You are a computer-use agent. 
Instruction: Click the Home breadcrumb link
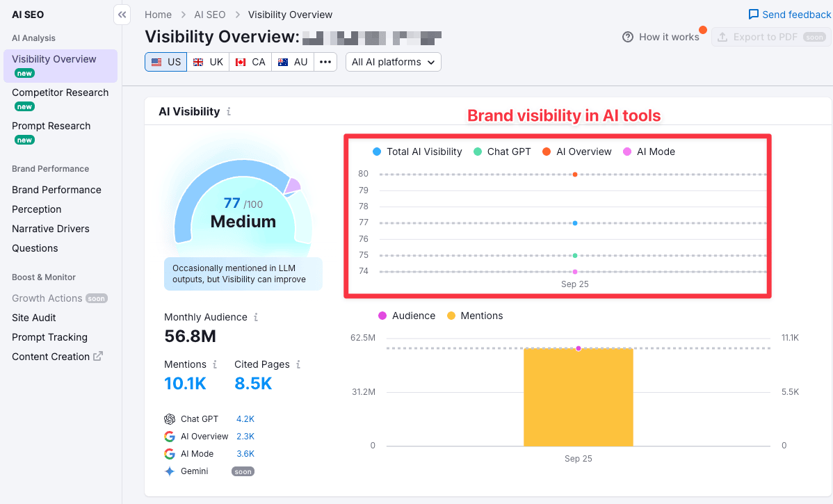tap(158, 14)
